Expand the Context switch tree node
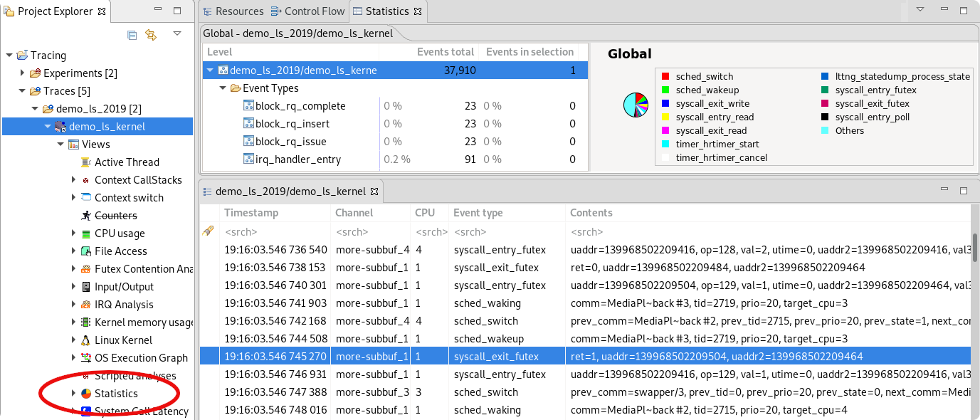The width and height of the screenshot is (980, 420). pyautogui.click(x=74, y=198)
